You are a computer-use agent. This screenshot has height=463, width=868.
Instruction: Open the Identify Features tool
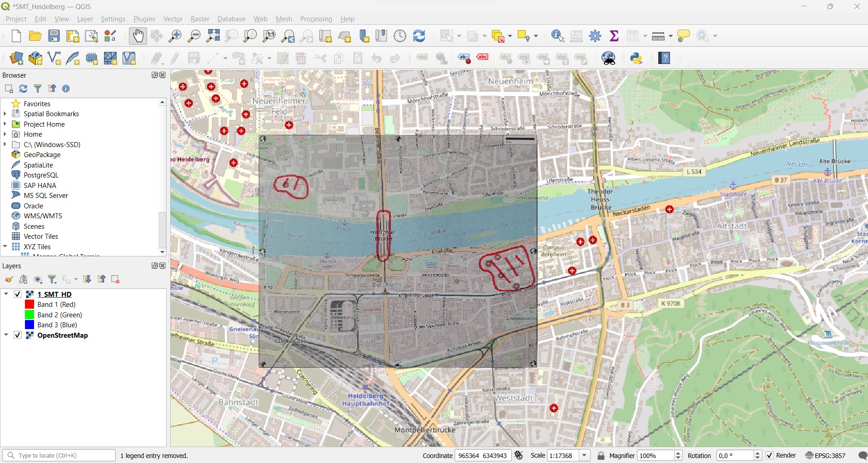pyautogui.click(x=557, y=36)
